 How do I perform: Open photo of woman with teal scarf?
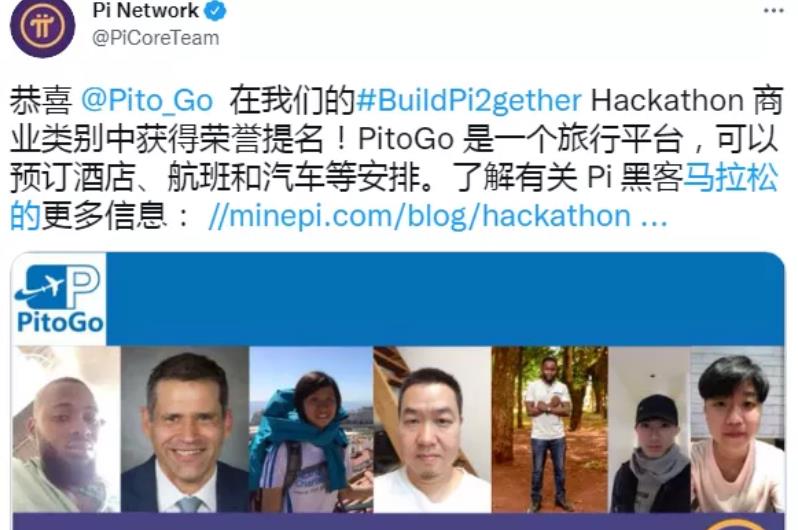coord(311,429)
